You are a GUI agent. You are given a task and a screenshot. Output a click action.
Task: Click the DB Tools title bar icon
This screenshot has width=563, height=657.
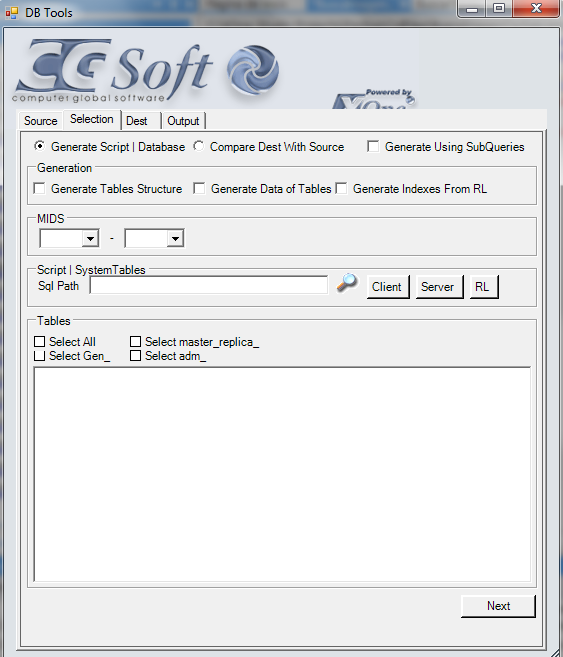12,13
